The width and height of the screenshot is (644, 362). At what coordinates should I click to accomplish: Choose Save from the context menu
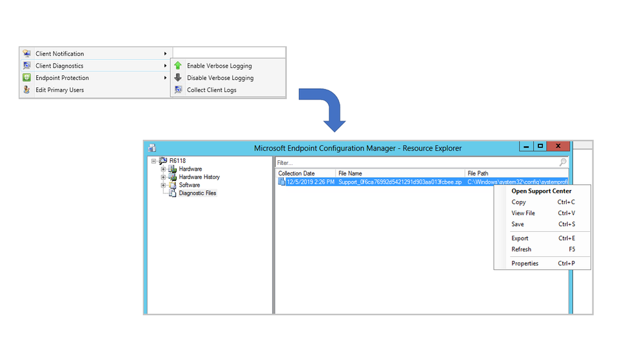tap(542, 224)
